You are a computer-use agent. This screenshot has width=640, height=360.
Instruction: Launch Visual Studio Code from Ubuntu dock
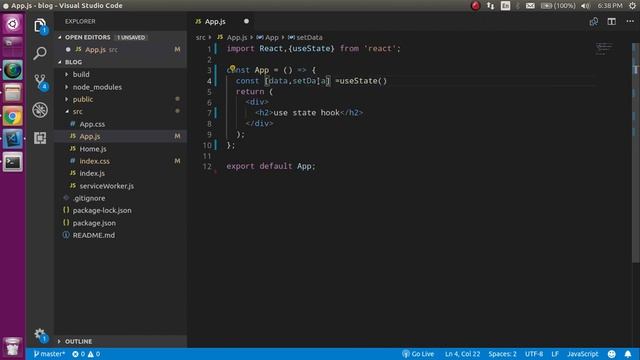pos(13,139)
